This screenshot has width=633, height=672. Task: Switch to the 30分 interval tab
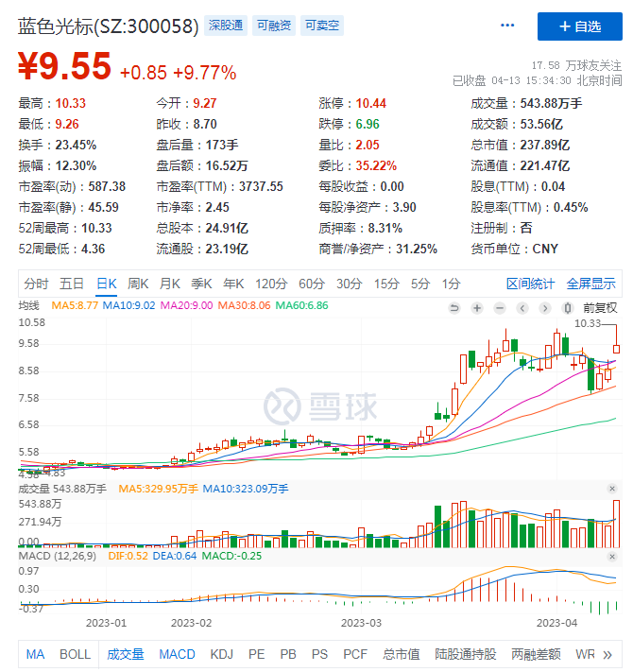[349, 284]
